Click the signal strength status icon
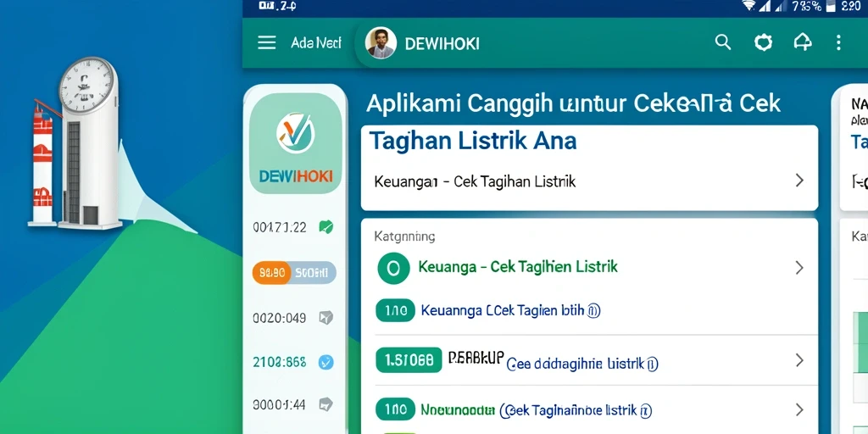 [765, 6]
